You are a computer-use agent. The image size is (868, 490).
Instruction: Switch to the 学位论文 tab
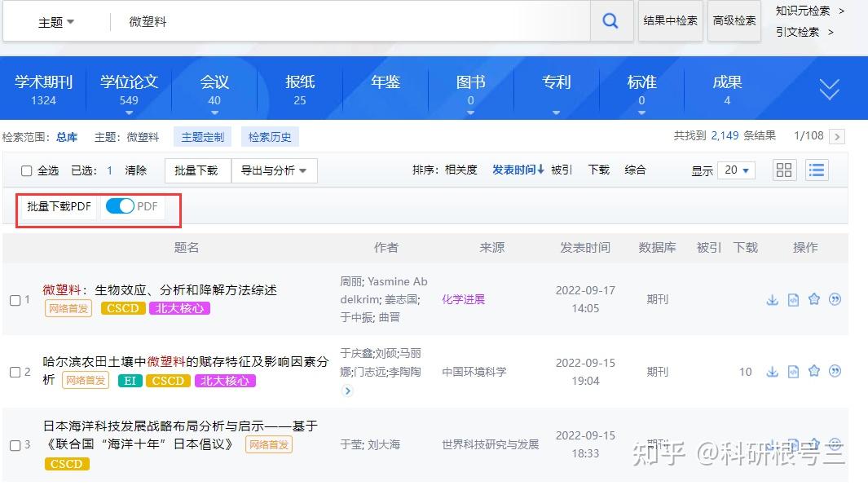128,82
